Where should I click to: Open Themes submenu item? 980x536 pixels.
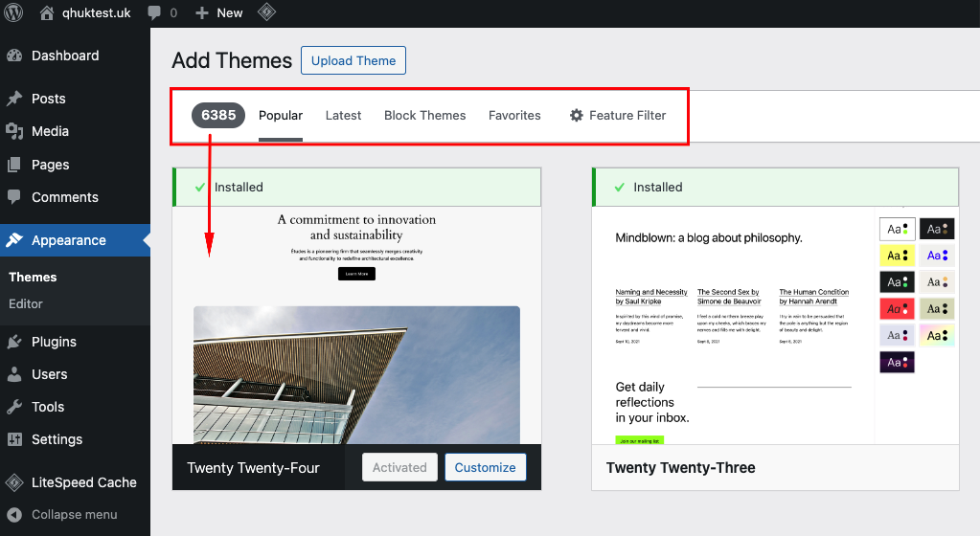click(33, 277)
